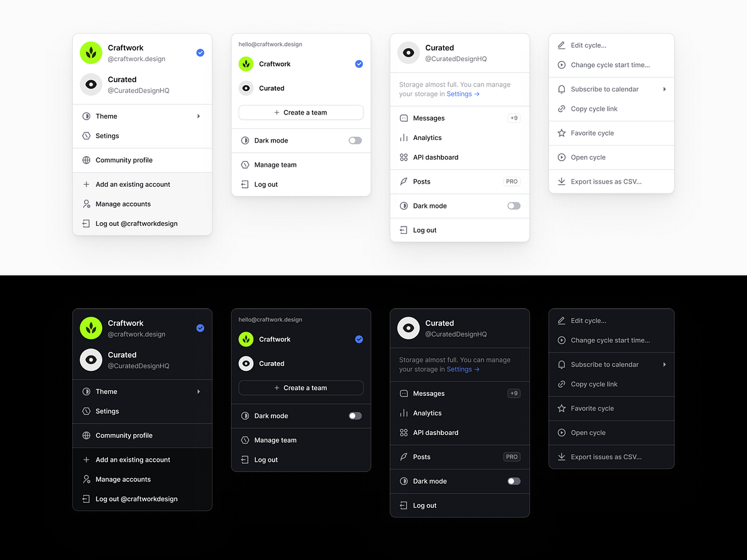Viewport: 747px width, 560px height.
Task: Expand Theme chevron in the dark menu
Action: [x=199, y=391]
